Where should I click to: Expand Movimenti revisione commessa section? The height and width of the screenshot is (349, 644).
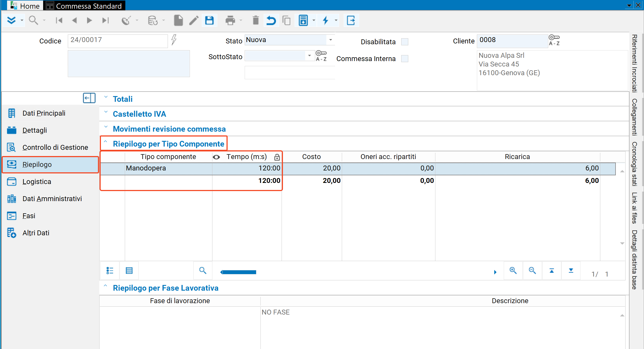[106, 127]
